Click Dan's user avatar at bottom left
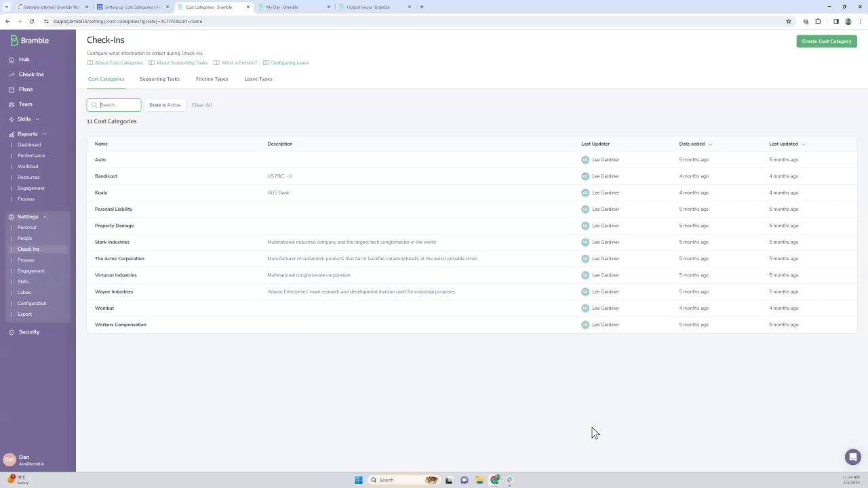868x488 pixels. [9, 460]
